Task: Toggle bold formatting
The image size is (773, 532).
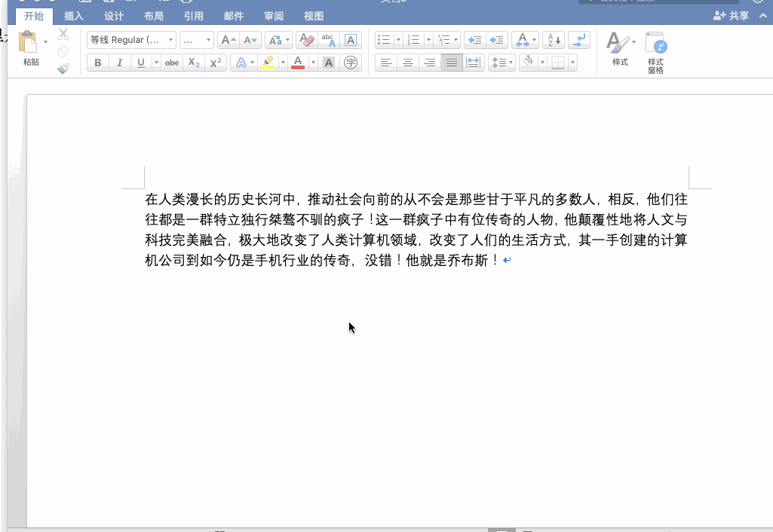Action: click(x=97, y=63)
